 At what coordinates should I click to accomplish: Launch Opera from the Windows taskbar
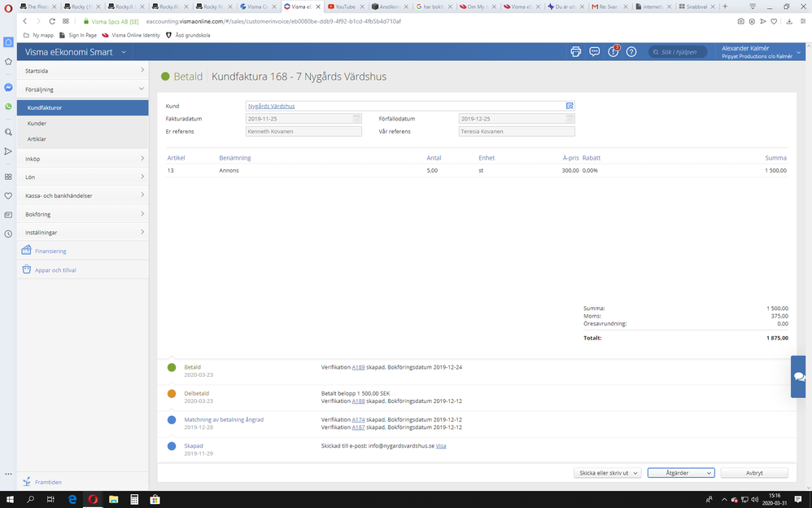93,499
